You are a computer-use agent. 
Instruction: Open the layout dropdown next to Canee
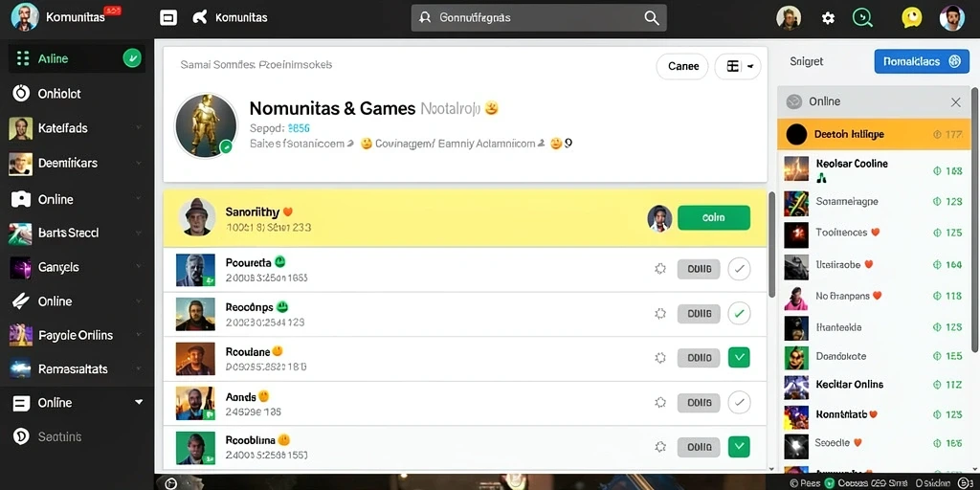pos(738,66)
